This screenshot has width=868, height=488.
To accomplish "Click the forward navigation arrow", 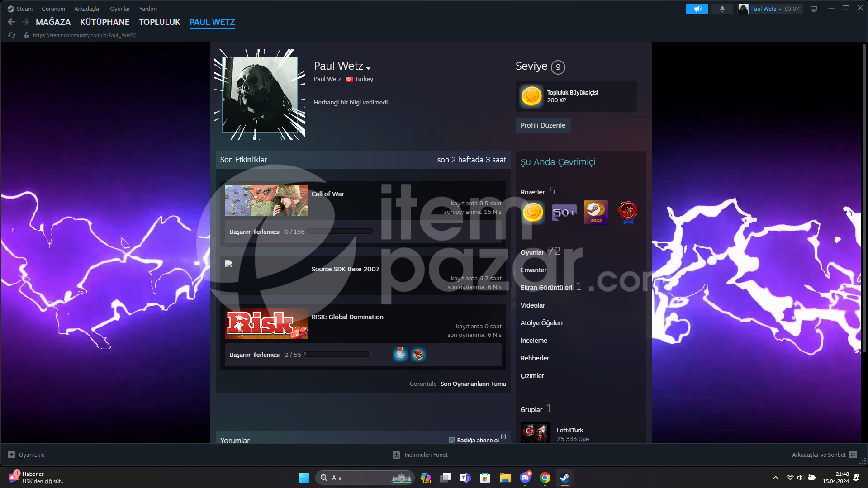I will [x=26, y=22].
